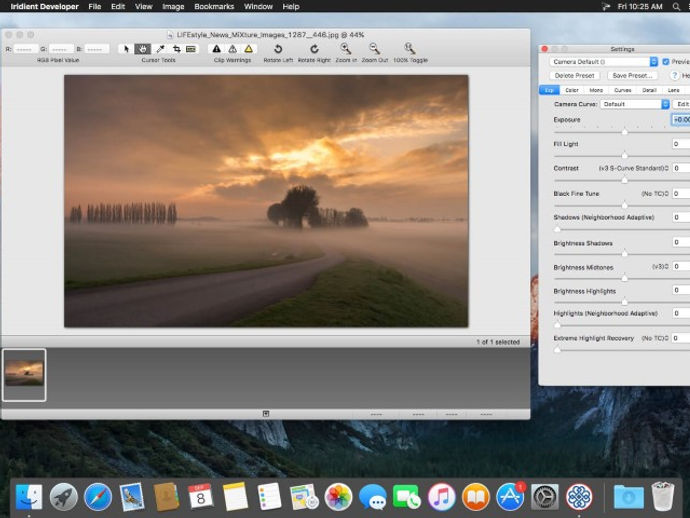Viewport: 690px width, 518px height.
Task: Click the Fill Light slider handle
Action: (x=625, y=155)
